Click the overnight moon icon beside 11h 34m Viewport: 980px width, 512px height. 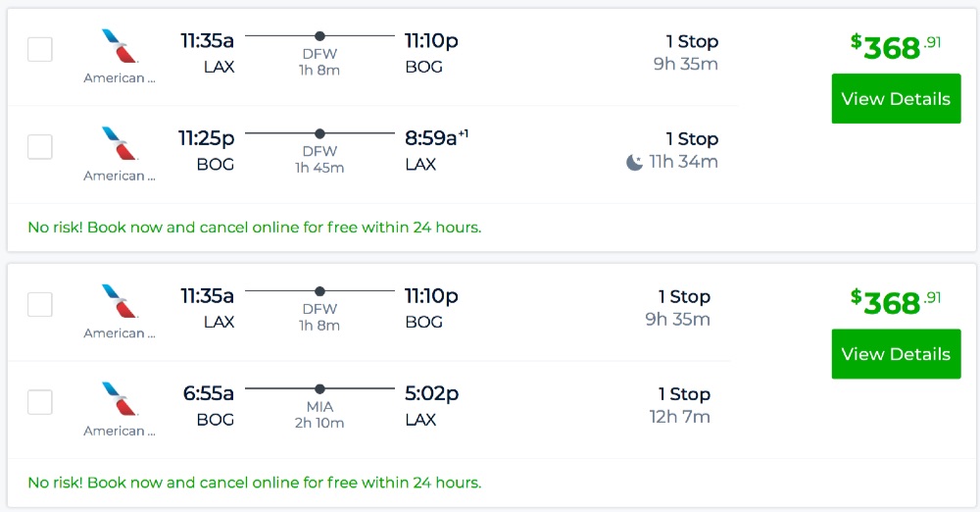click(635, 162)
